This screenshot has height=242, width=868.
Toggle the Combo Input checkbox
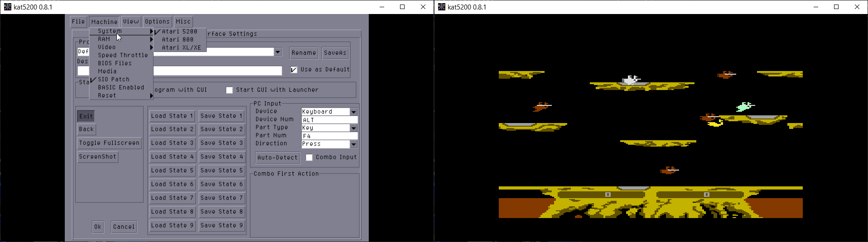(x=309, y=157)
